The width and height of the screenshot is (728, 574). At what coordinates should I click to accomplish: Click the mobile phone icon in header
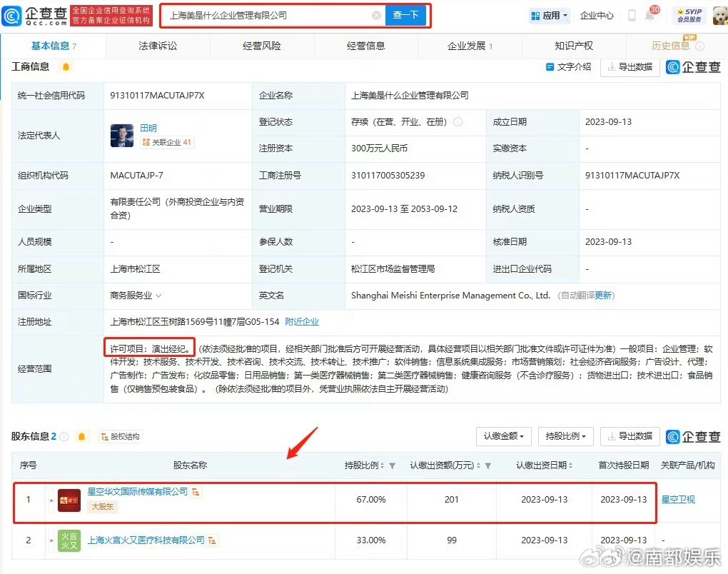[632, 15]
